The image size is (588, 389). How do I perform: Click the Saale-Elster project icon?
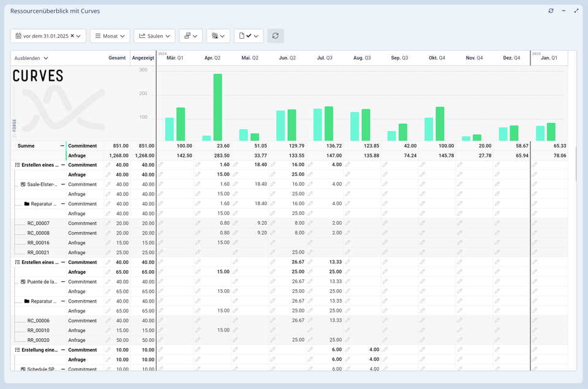(23, 184)
